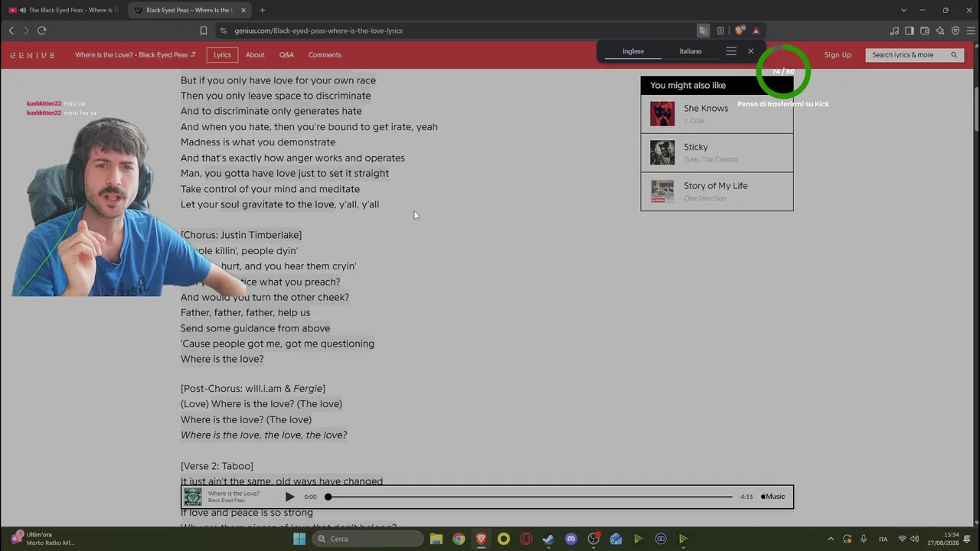Click the page vertical scrollbar
980x551 pixels.
(976, 99)
